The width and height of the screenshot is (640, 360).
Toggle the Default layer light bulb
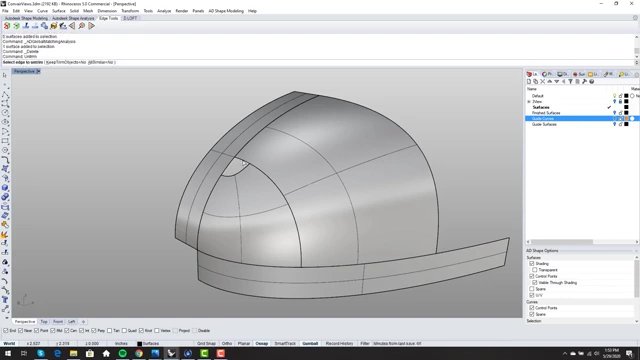tap(614, 96)
